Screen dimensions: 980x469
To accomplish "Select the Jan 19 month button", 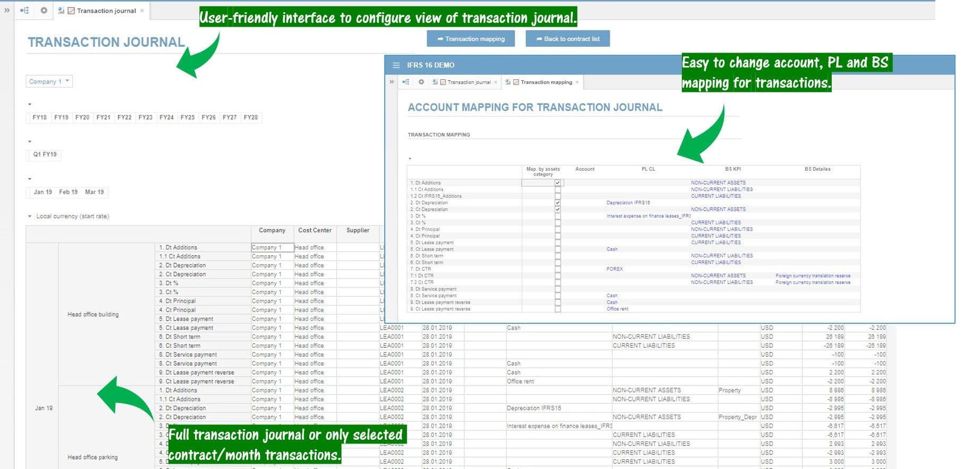I will (x=43, y=192).
